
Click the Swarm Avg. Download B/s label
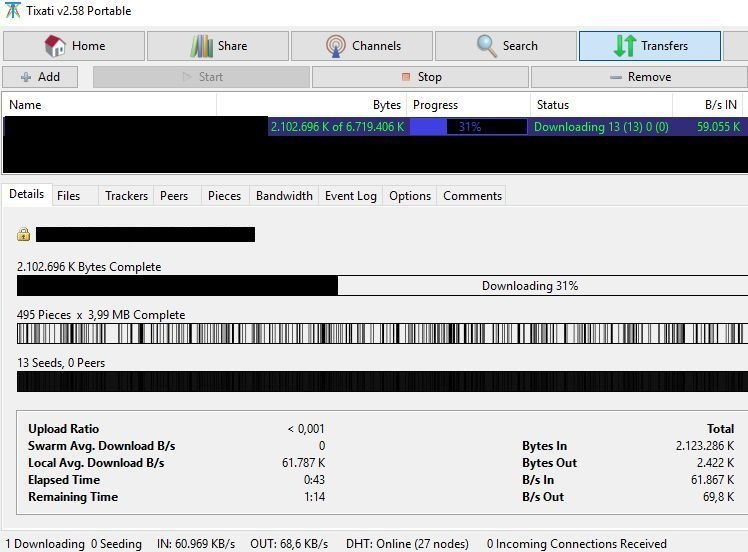102,446
